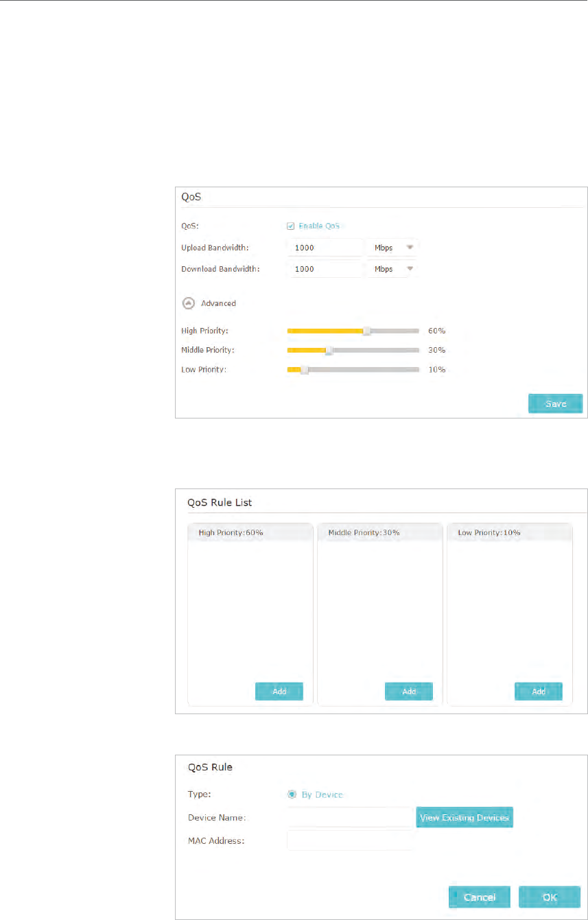588x920 pixels.
Task: Add a rule to High Priority list
Action: coord(279,692)
